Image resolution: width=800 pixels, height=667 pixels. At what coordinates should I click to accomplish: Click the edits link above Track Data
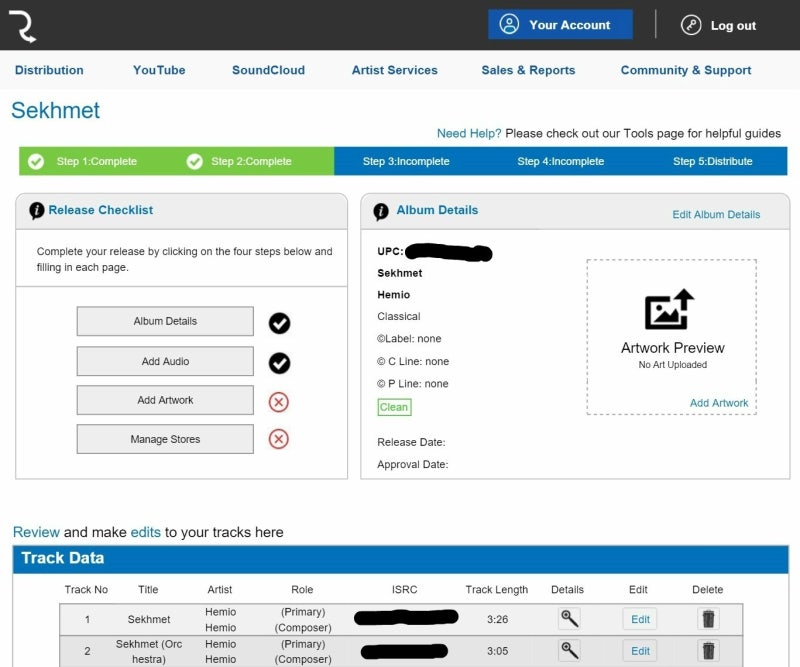(x=145, y=532)
